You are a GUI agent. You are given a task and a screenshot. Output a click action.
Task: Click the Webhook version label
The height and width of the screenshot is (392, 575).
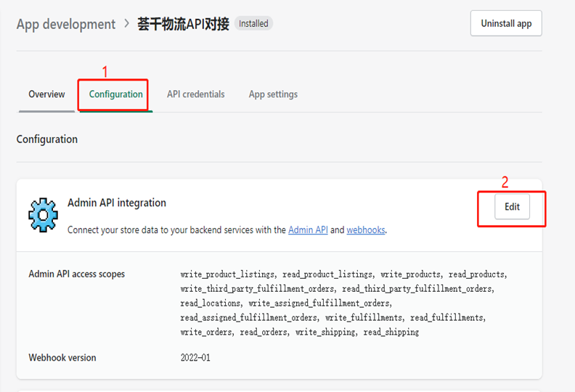point(62,358)
